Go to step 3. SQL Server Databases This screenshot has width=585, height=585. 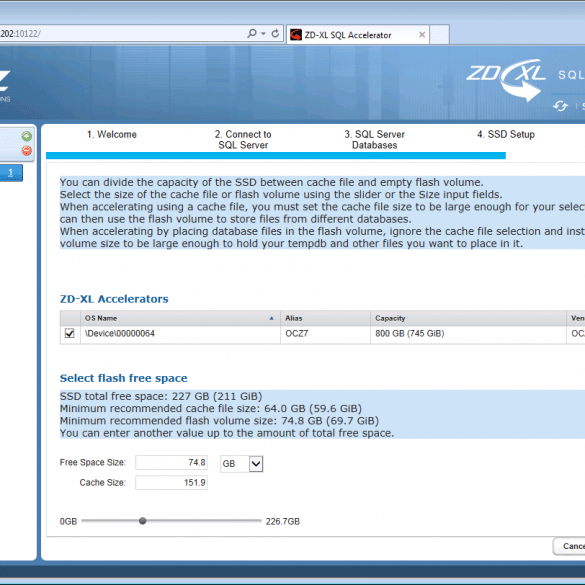point(374,140)
